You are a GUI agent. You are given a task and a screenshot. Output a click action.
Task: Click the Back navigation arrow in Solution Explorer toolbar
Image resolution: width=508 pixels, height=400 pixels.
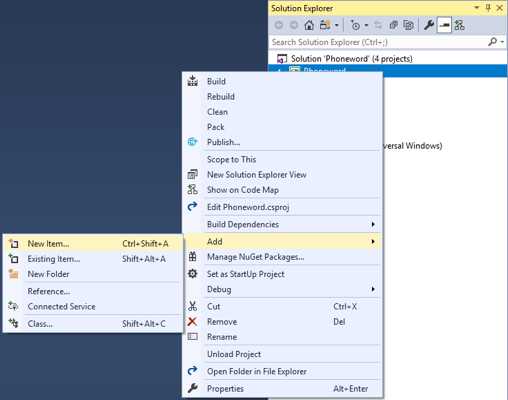[279, 25]
